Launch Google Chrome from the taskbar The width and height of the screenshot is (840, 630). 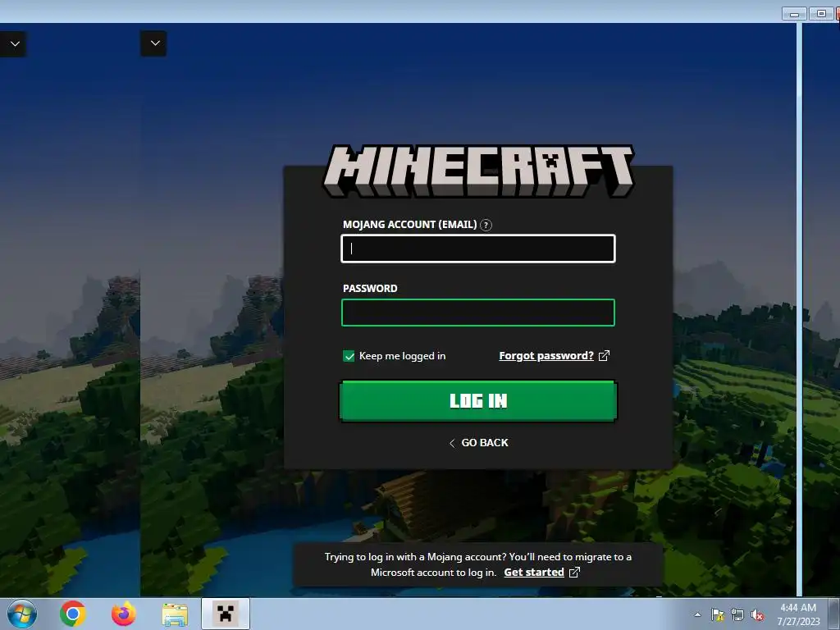[73, 614]
